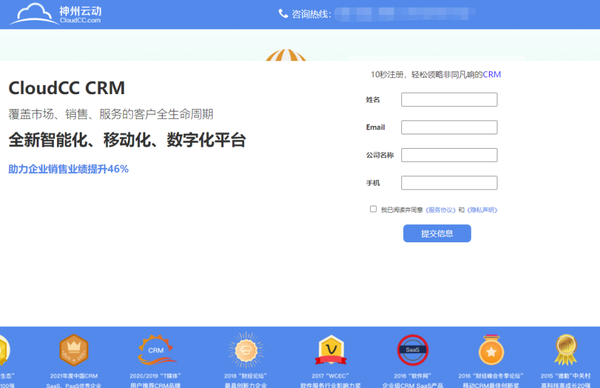Image resolution: width=600 pixels, height=388 pixels.
Task: Select the 手机 input field
Action: coord(449,183)
